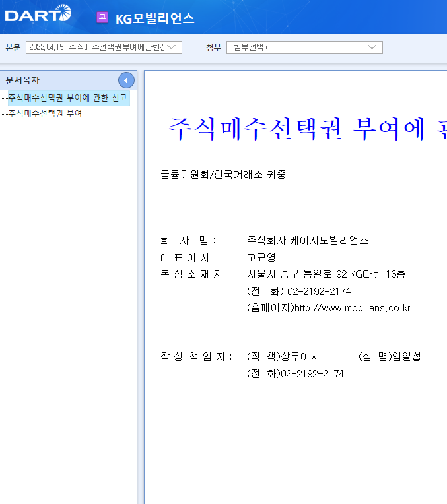Viewport: 447px width, 504px height.
Task: Click phone number under 작성책임자
Action: tap(312, 374)
